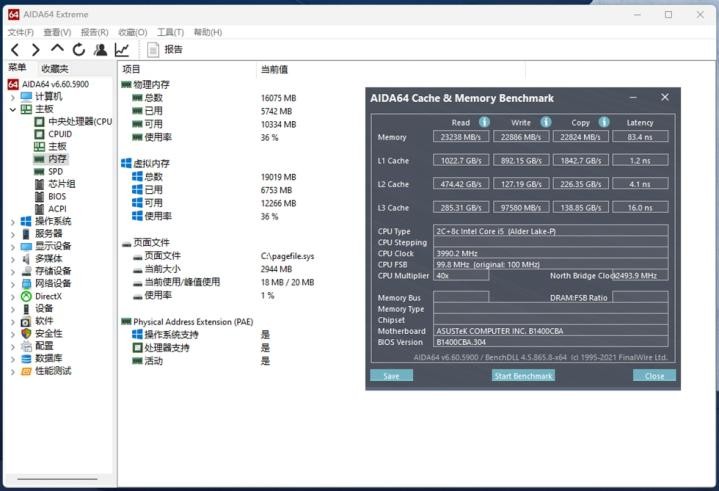
Task: Click the 报告 report toolbar button
Action: point(165,50)
